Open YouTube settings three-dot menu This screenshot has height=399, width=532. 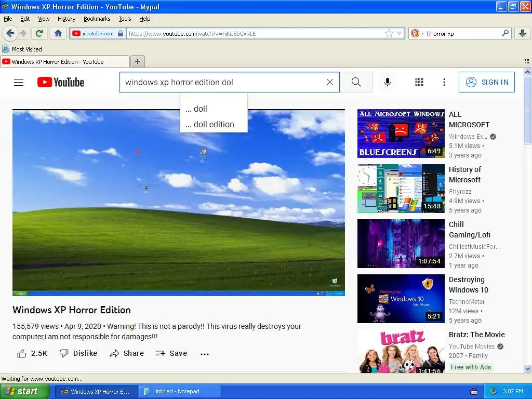tap(444, 82)
